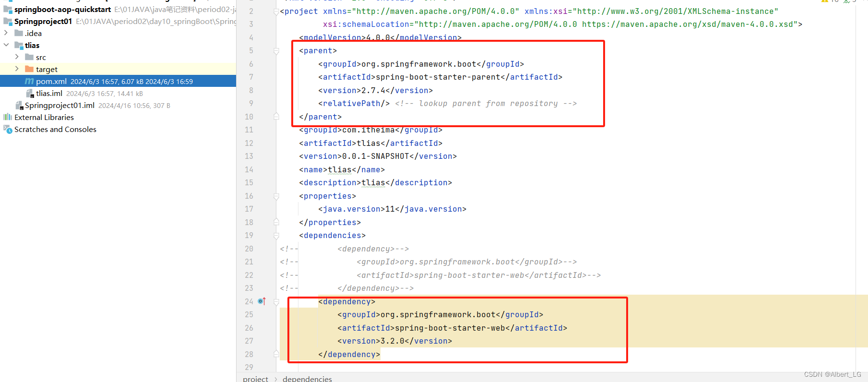
Task: Click line number 13 in the gutter
Action: click(x=249, y=156)
